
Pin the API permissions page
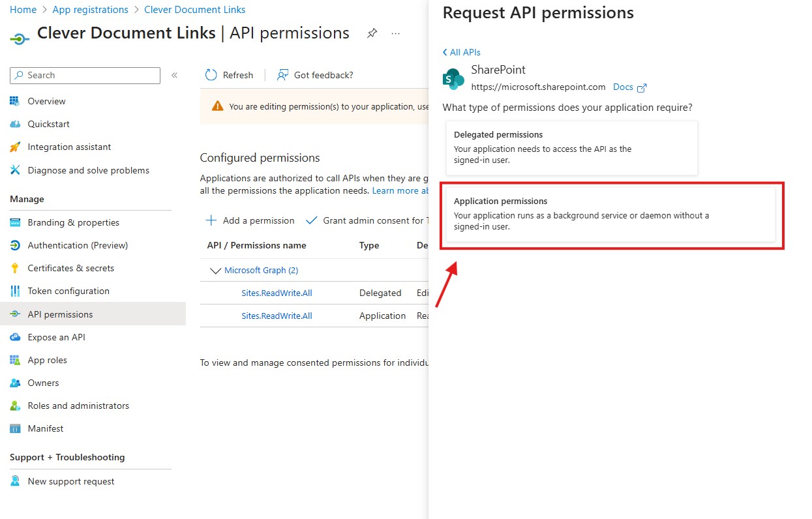tap(372, 33)
